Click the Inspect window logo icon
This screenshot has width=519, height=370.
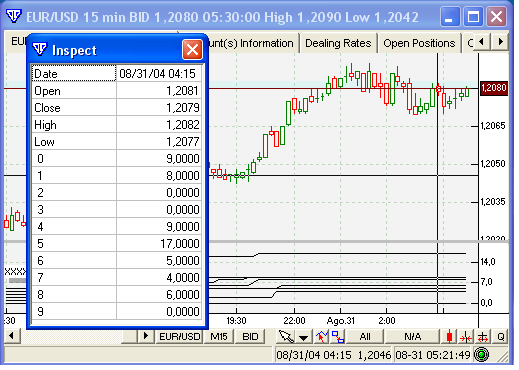[x=40, y=49]
